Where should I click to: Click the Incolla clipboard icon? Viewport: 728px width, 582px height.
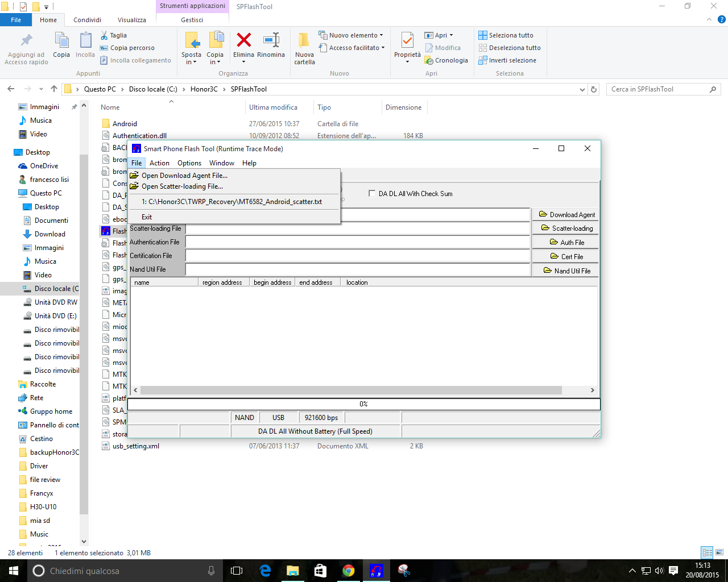(x=85, y=40)
